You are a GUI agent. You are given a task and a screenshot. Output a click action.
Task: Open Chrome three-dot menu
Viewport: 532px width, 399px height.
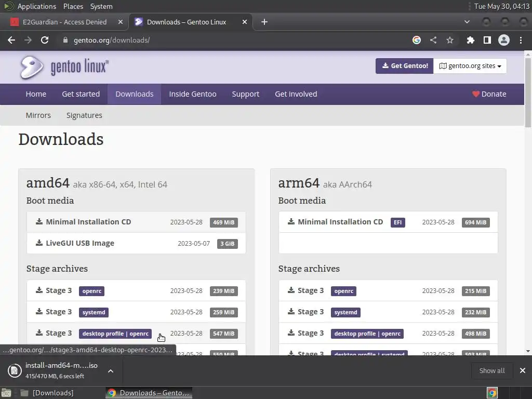point(521,40)
